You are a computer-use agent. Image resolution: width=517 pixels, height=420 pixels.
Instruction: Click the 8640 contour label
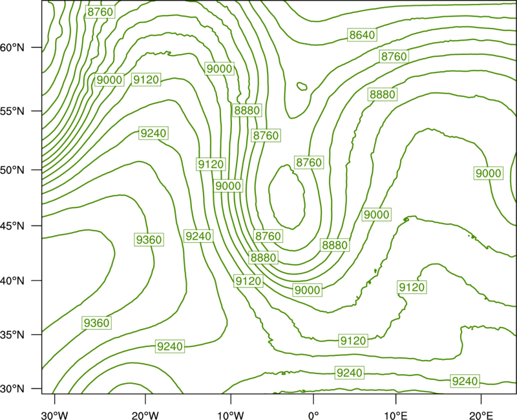pos(362,35)
